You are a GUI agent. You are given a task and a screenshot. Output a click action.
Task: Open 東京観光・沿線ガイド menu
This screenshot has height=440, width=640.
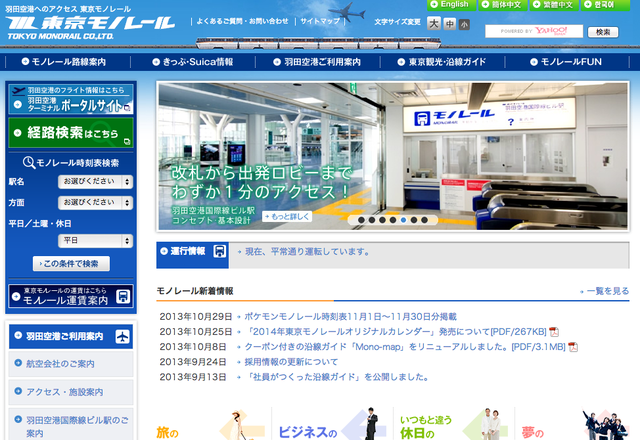442,62
